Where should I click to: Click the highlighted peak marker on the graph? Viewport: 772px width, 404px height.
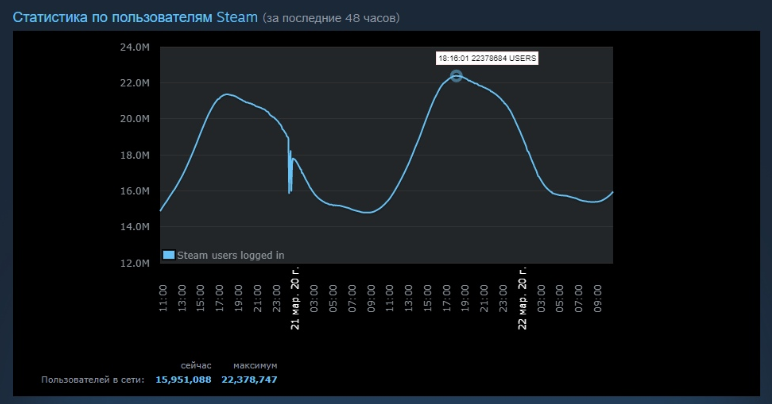click(456, 76)
